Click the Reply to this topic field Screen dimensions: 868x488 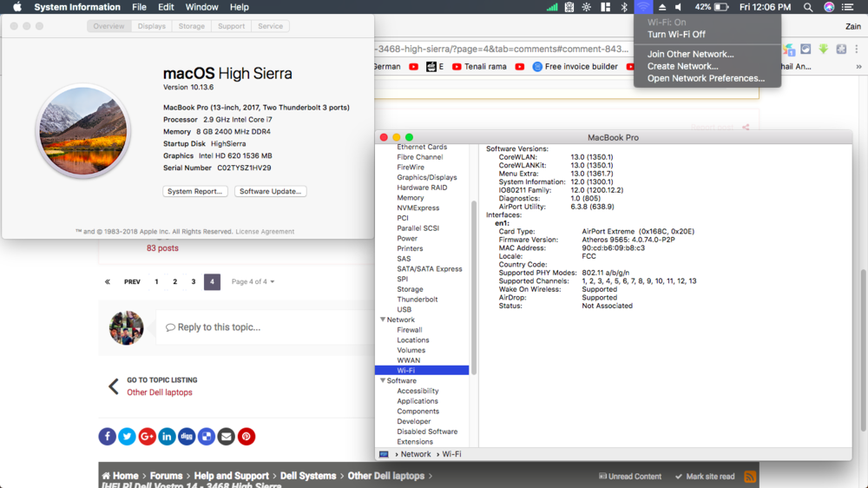pyautogui.click(x=260, y=327)
